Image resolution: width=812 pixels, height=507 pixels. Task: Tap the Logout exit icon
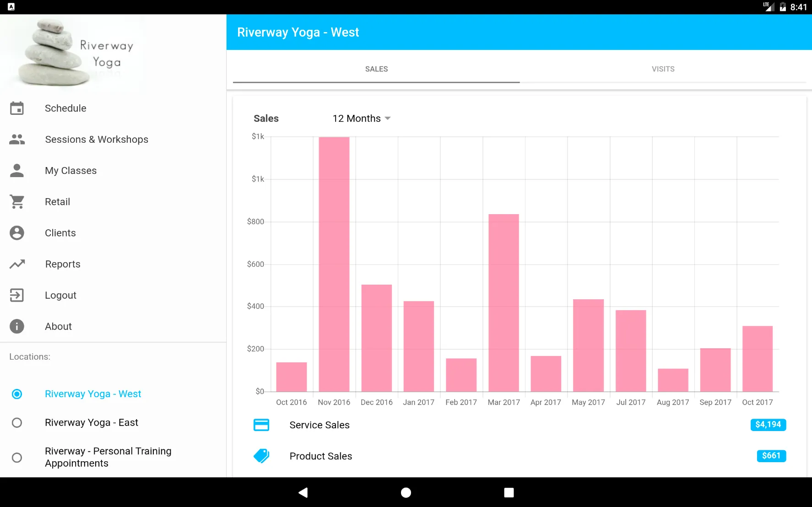[17, 295]
